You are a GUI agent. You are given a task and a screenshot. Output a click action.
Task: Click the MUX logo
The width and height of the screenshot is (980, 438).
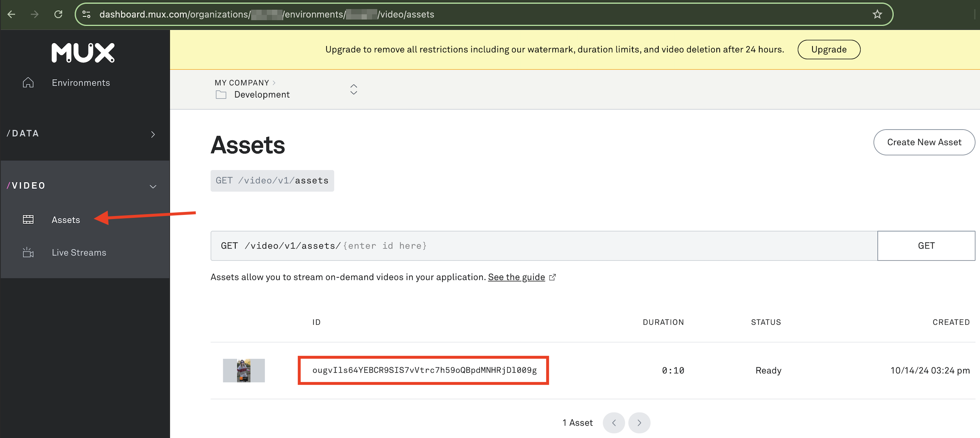point(83,53)
